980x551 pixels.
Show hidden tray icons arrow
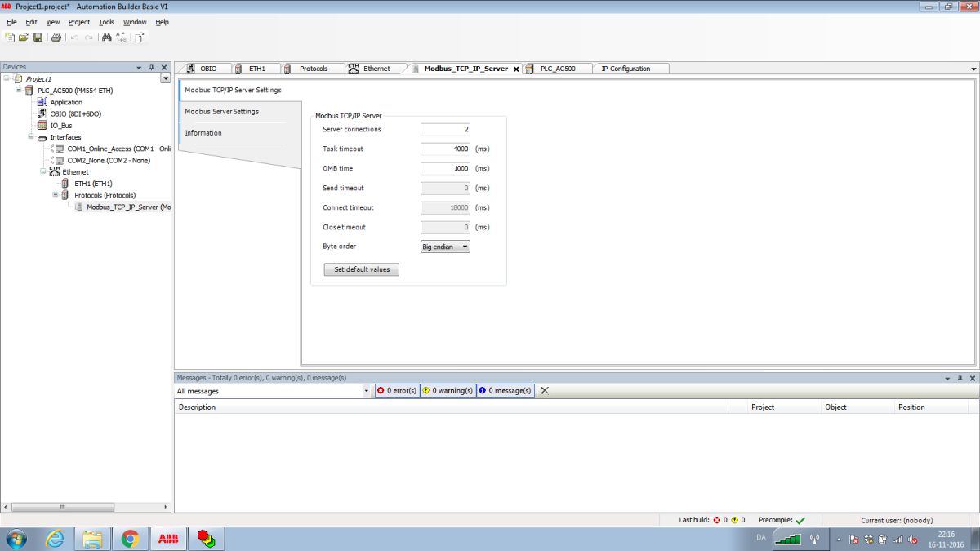[x=838, y=540]
